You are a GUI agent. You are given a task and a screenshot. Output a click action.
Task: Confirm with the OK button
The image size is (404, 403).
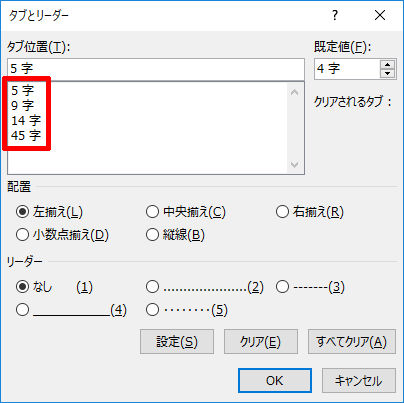coord(275,381)
